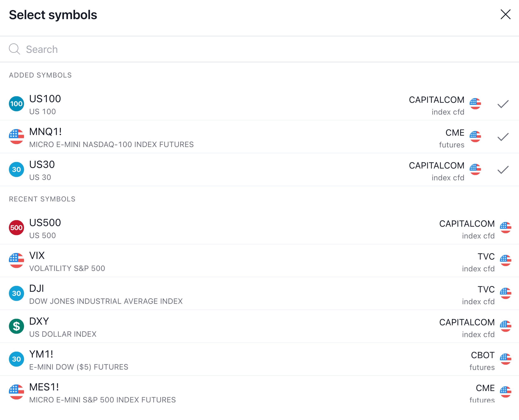This screenshot has width=519, height=420.
Task: Click the CME flag icon on MES1! row
Action: point(506,392)
